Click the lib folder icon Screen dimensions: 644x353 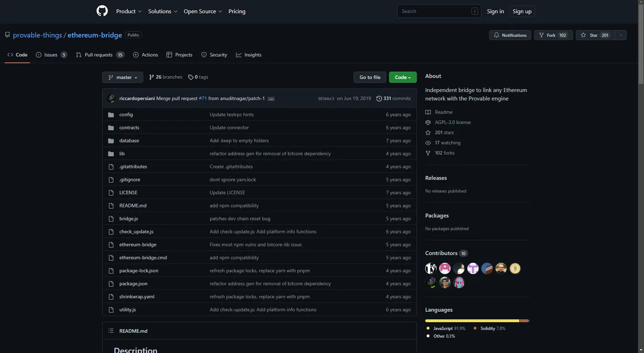click(x=111, y=154)
